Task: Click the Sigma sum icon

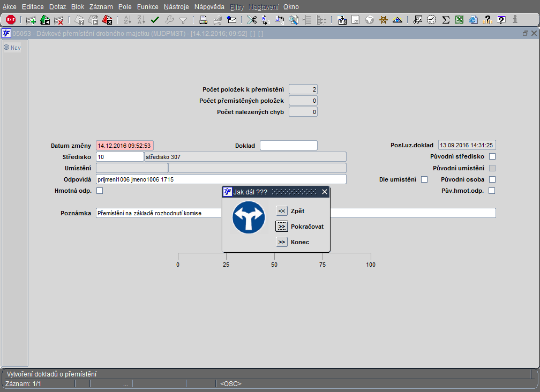Action: (x=446, y=20)
